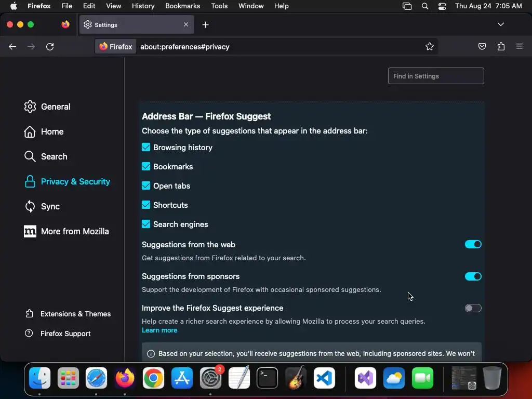The image size is (532, 399).
Task: Open the Window menu
Action: pyautogui.click(x=251, y=6)
